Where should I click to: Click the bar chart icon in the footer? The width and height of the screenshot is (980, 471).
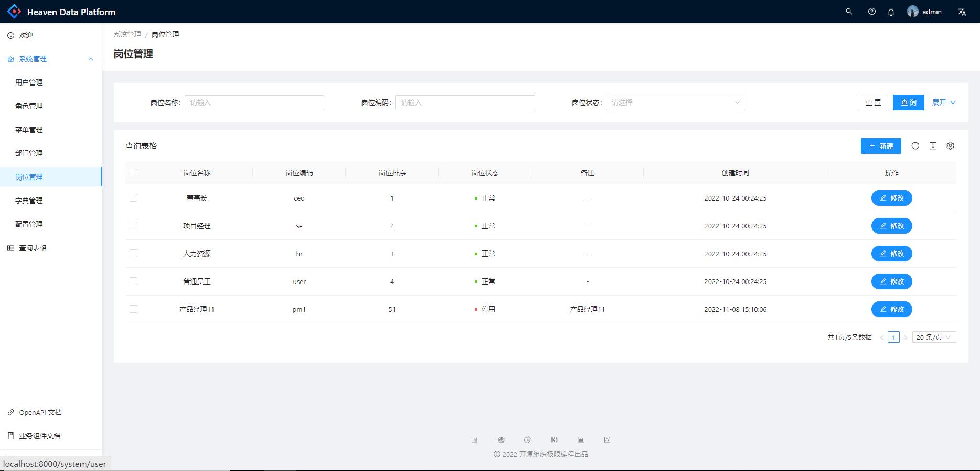(474, 440)
